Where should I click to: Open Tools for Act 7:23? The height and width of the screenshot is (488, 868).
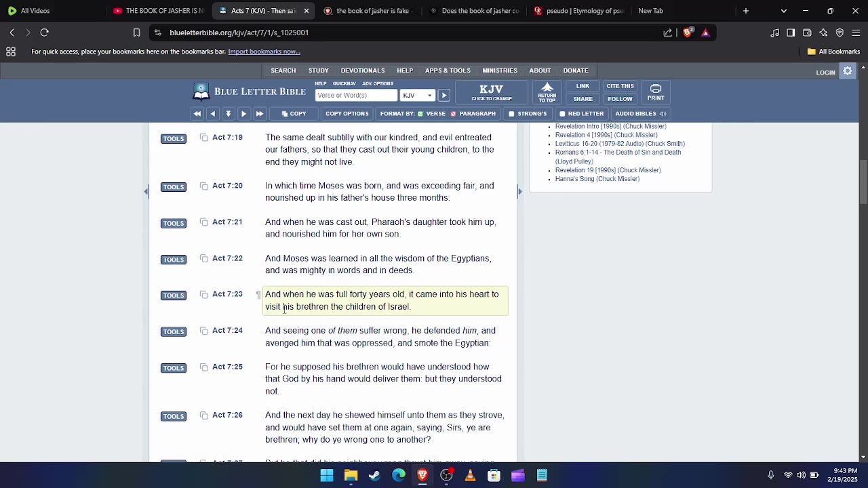pyautogui.click(x=174, y=296)
